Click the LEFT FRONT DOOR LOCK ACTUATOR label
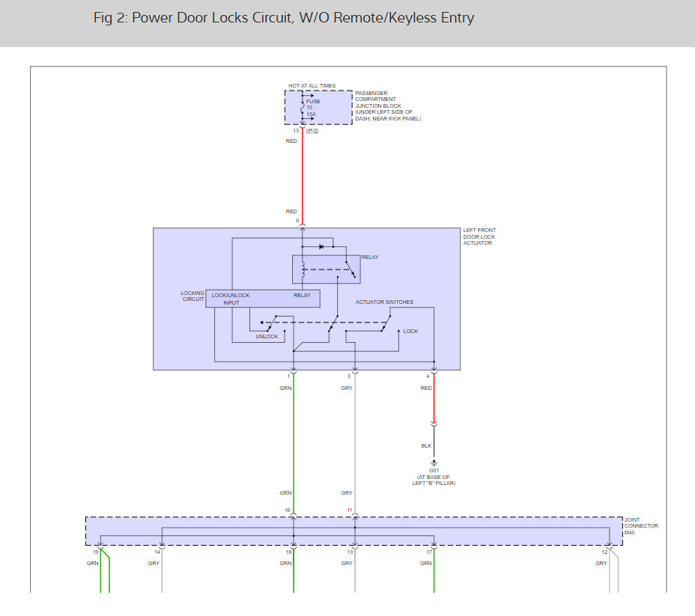695x616 pixels. pyautogui.click(x=479, y=237)
